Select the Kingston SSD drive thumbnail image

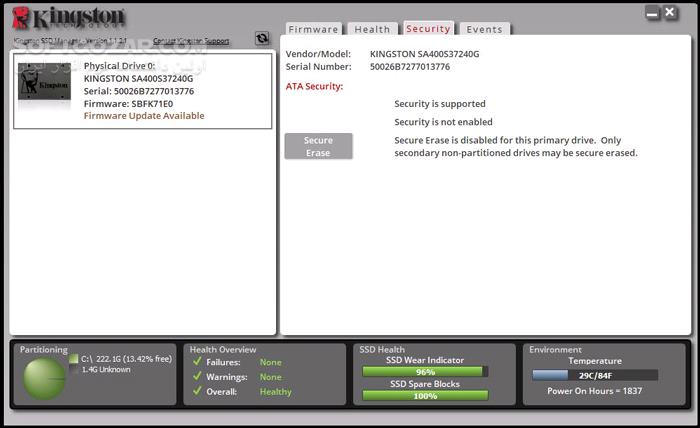pyautogui.click(x=44, y=82)
